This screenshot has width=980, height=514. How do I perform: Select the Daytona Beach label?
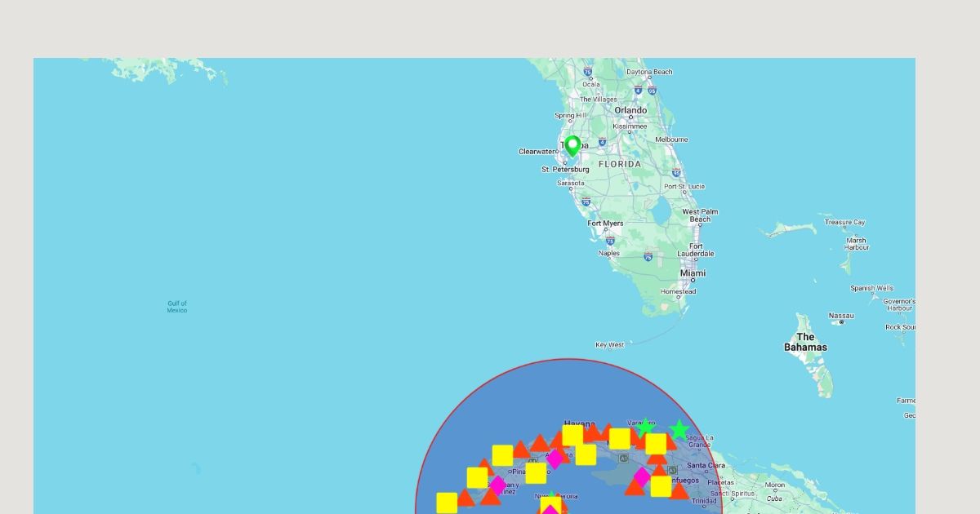tap(649, 72)
